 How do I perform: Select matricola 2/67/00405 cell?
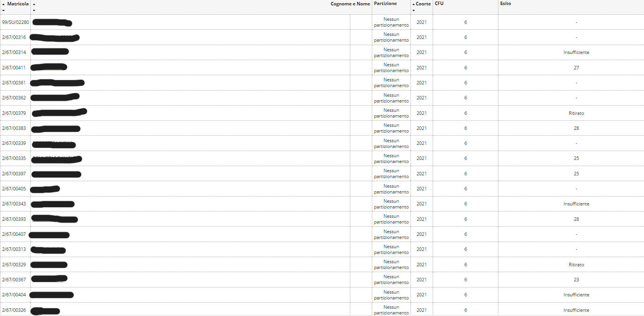click(x=14, y=189)
